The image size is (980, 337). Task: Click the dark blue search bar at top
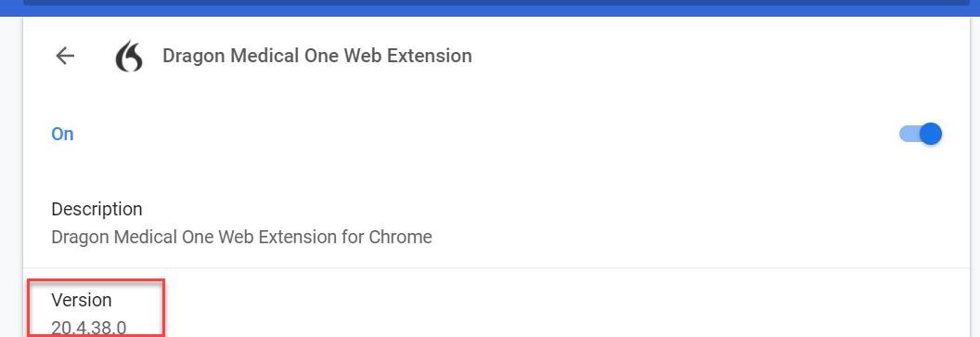(x=496, y=3)
